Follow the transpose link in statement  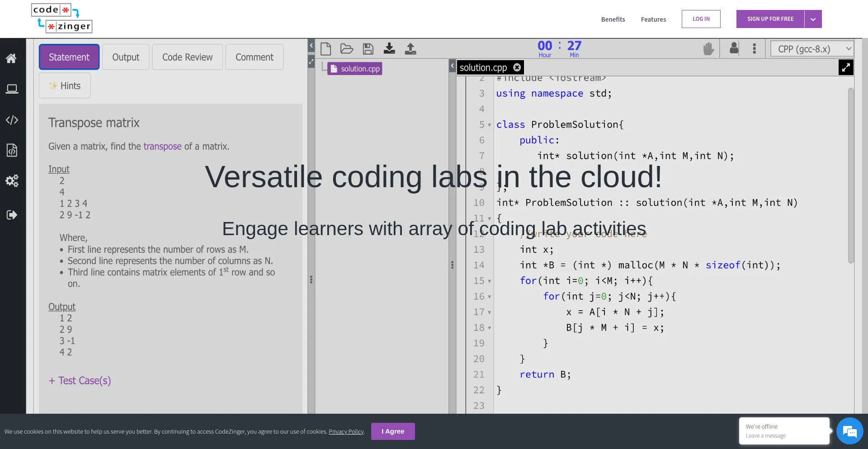click(x=162, y=147)
